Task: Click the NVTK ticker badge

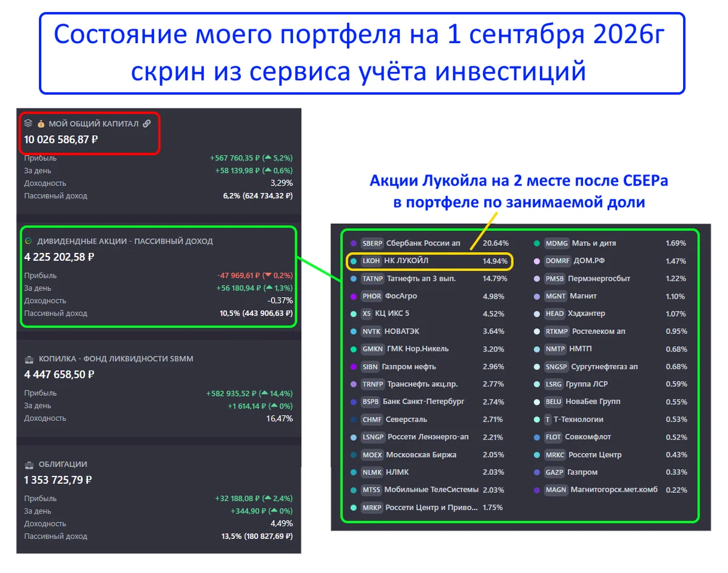Action: tap(371, 331)
